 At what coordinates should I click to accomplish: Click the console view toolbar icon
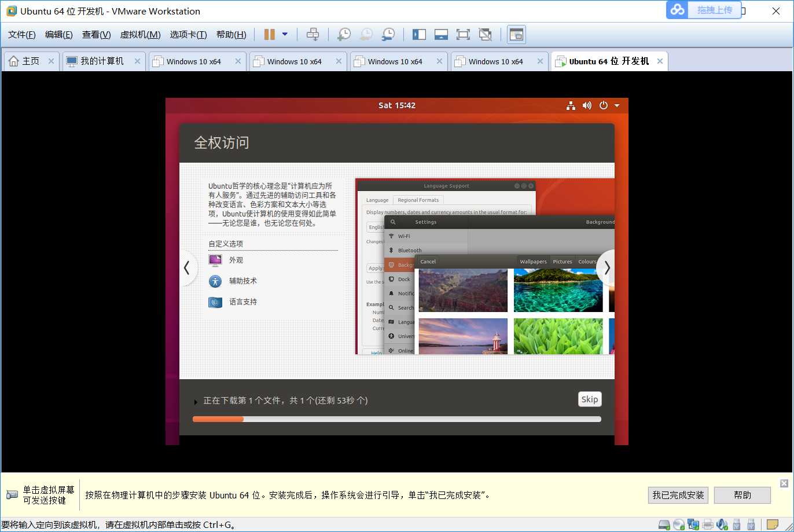[516, 35]
